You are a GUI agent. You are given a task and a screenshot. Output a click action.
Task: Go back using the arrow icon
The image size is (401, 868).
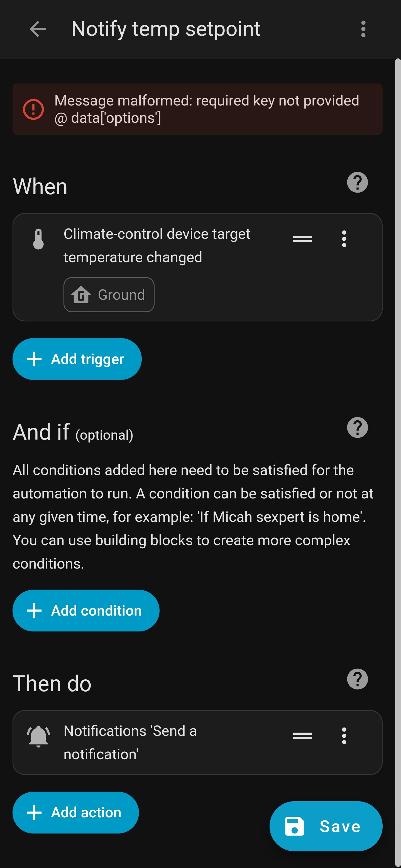coord(37,29)
